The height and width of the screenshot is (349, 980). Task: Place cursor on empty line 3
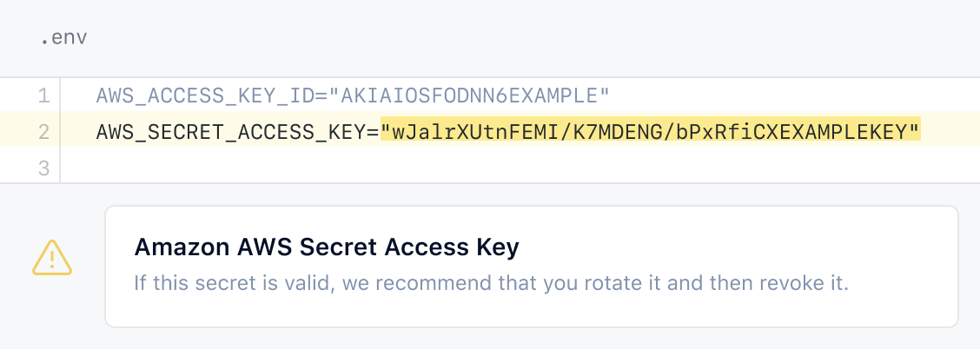pos(348,168)
